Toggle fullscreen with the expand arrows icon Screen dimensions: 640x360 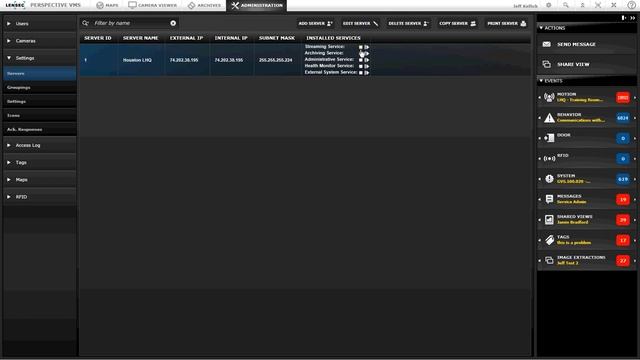point(598,5)
